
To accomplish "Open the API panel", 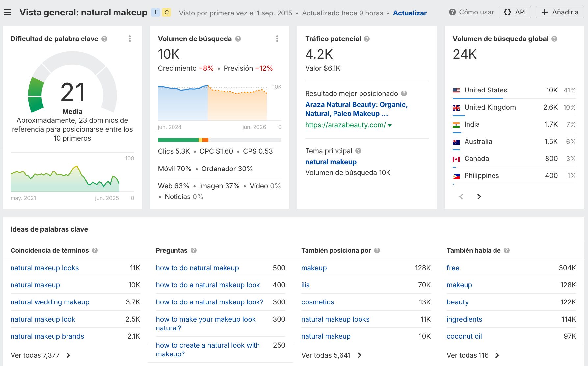I will 515,12.
